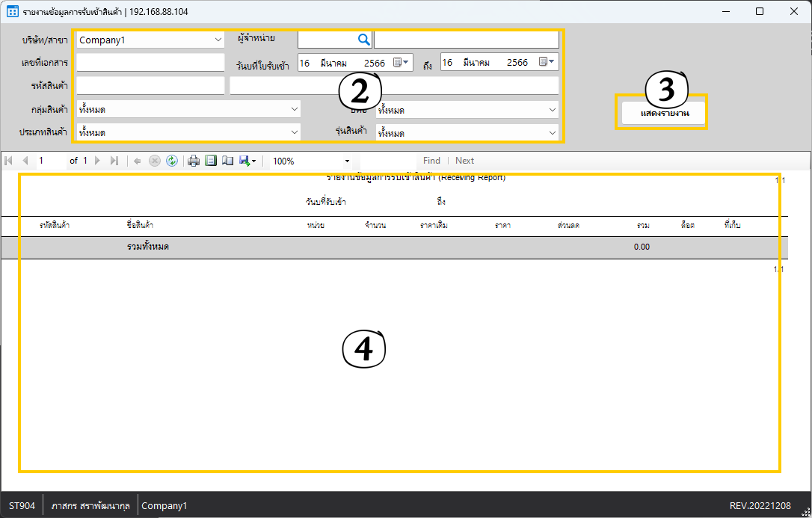The height and width of the screenshot is (518, 812).
Task: Open the 100% zoom level dropdown
Action: tap(347, 161)
